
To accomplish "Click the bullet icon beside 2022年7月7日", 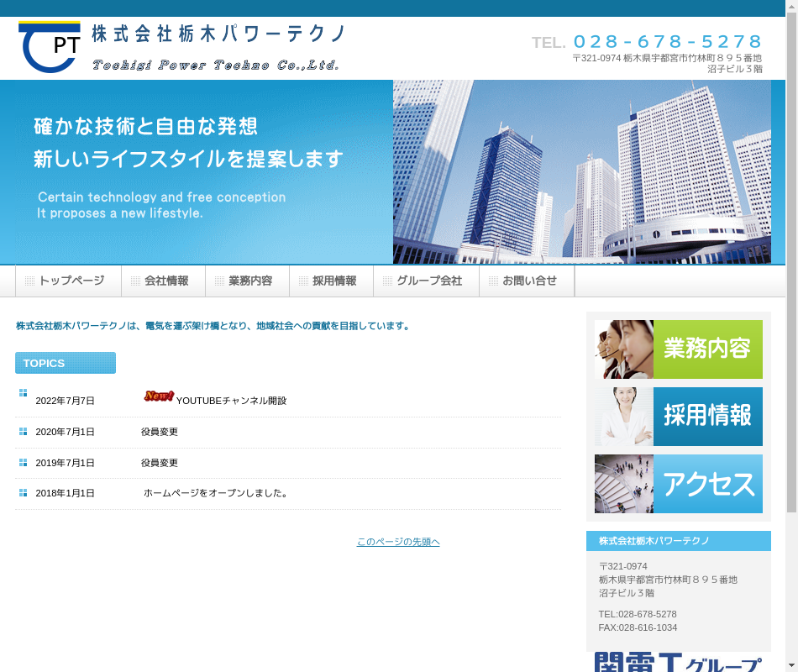I will pos(24,392).
